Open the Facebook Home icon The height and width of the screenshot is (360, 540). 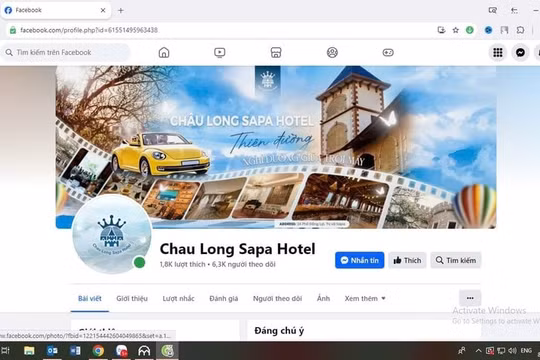tap(164, 52)
